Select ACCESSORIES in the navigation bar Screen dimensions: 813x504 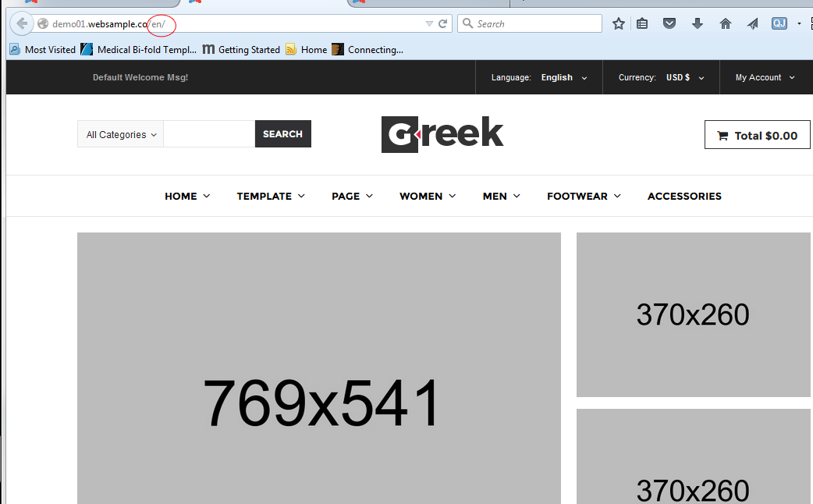point(684,196)
